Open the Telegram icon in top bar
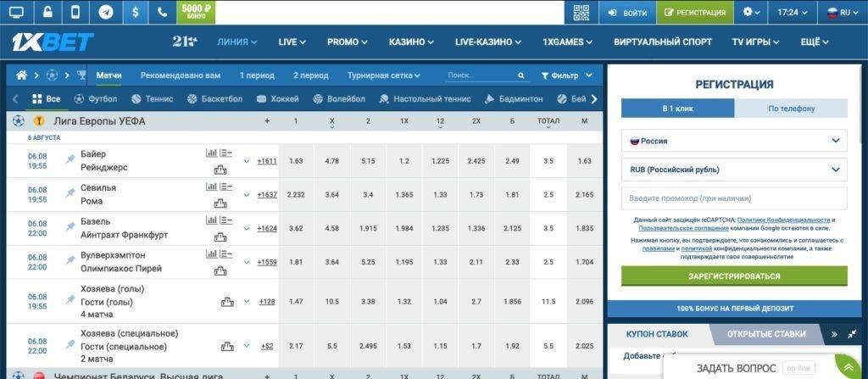This screenshot has height=379, width=868. point(106,12)
